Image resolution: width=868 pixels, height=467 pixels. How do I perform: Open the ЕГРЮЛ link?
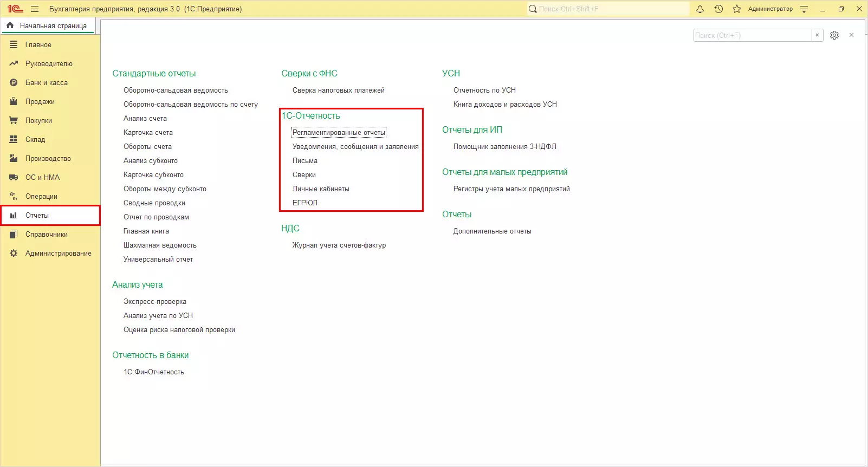(305, 203)
